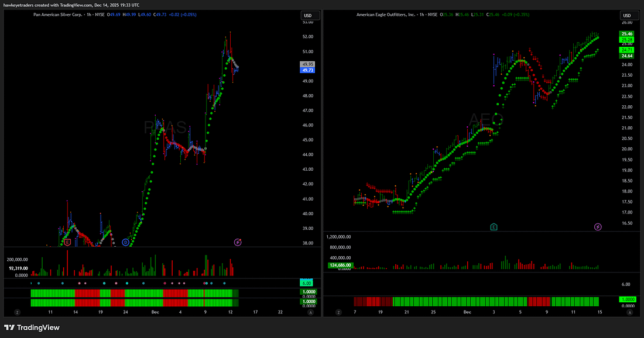The image size is (644, 338).
Task: Click the Dec date label on the PAAS time axis
Action: [x=155, y=312]
